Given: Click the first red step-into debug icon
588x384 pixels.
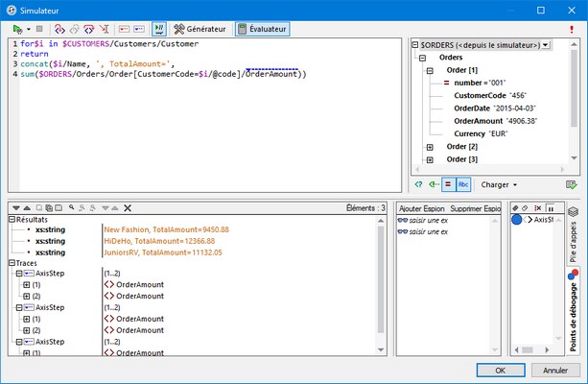Looking at the screenshot, I should [x=59, y=29].
